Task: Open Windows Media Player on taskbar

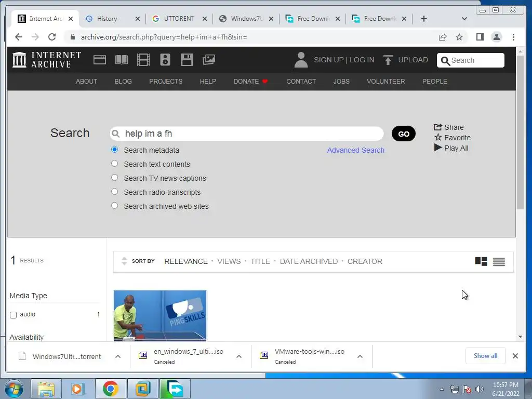Action: [78, 389]
